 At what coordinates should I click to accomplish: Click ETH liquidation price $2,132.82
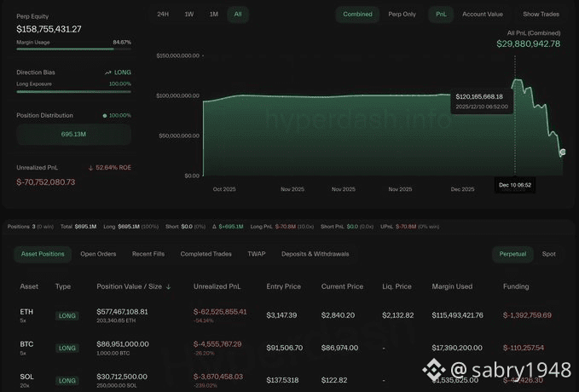[397, 315]
